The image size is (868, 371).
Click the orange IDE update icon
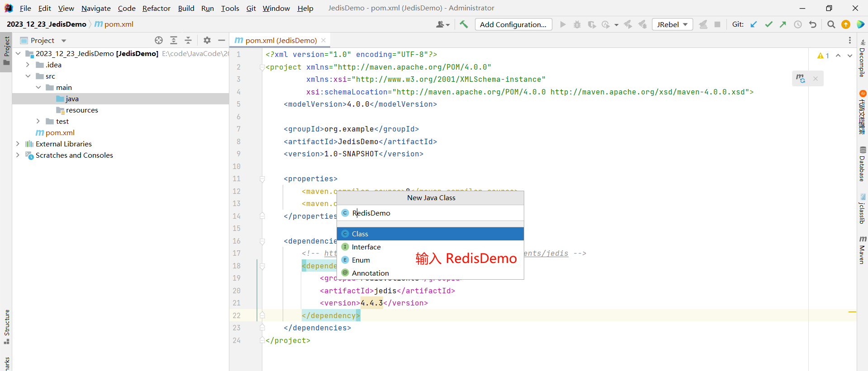click(846, 24)
